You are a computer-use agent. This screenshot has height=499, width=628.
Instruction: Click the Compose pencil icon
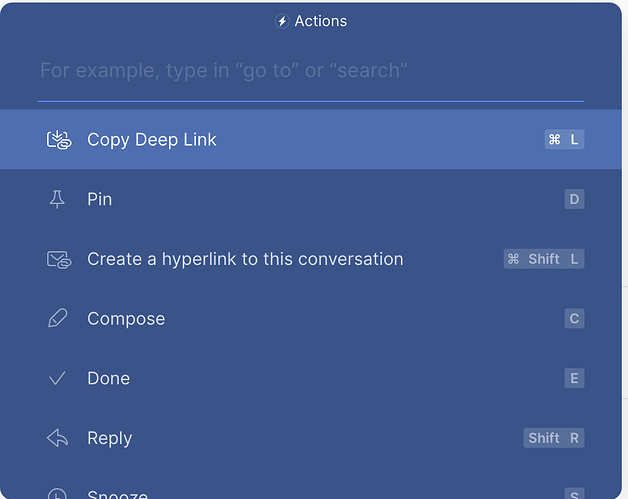coord(58,319)
